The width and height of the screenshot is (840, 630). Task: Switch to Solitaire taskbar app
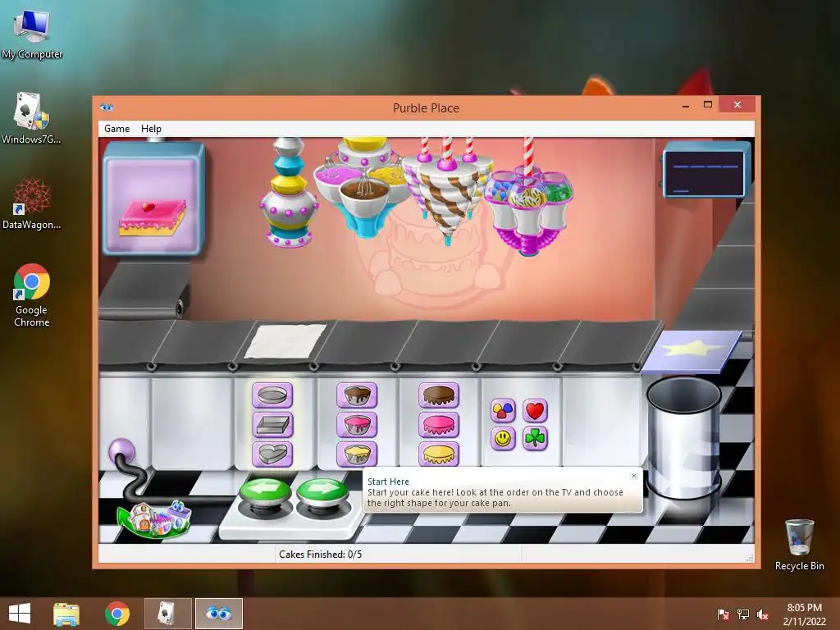167,614
